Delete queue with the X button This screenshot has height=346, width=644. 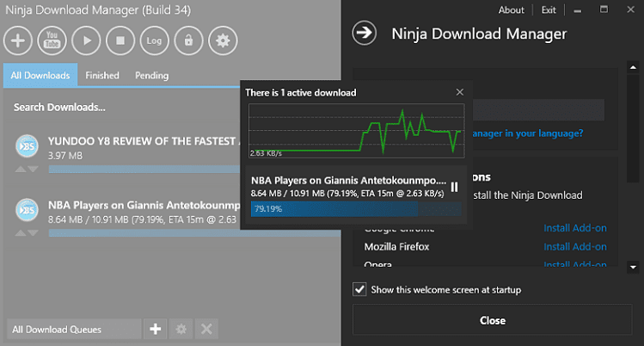[x=206, y=329]
